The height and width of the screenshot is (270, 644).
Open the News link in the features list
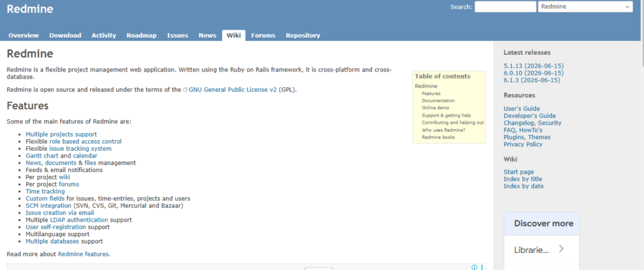(33, 163)
